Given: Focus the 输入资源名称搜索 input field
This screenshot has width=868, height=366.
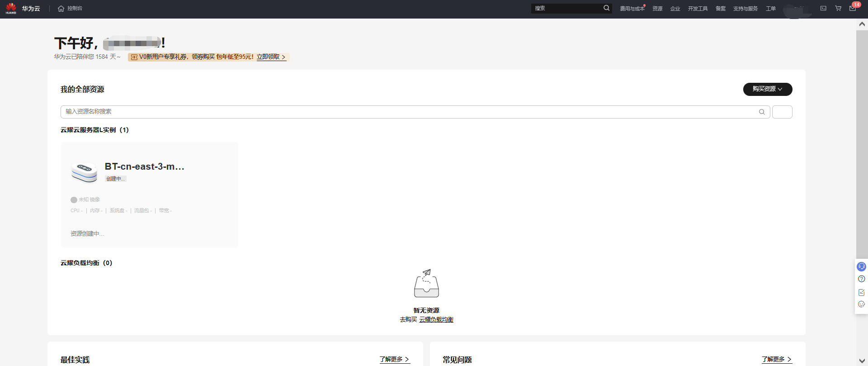Looking at the screenshot, I should point(415,112).
